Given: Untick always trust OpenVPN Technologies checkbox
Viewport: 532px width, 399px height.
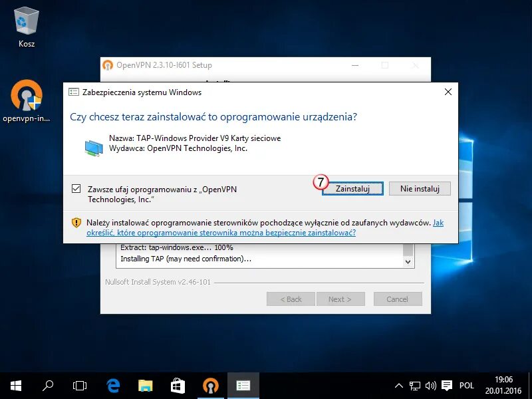Looking at the screenshot, I should [76, 188].
